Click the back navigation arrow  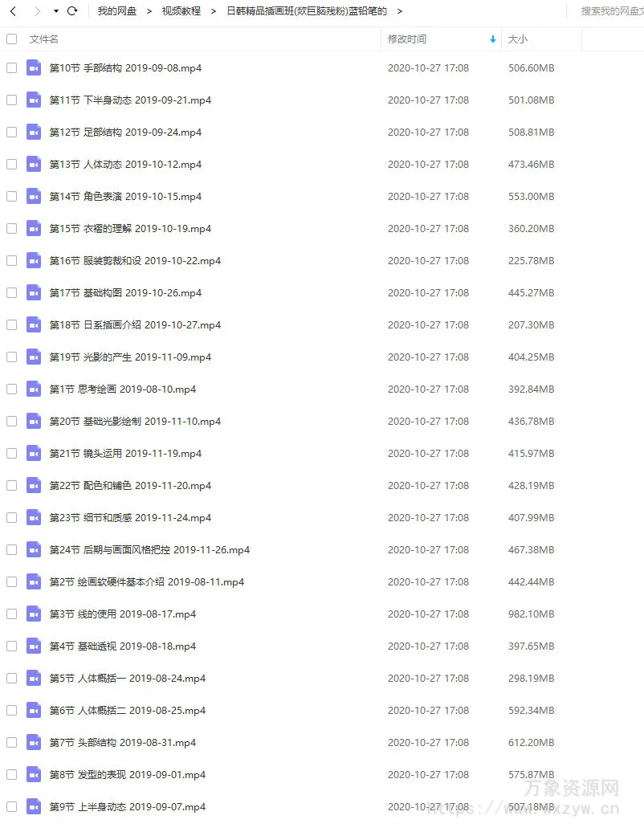tap(14, 11)
